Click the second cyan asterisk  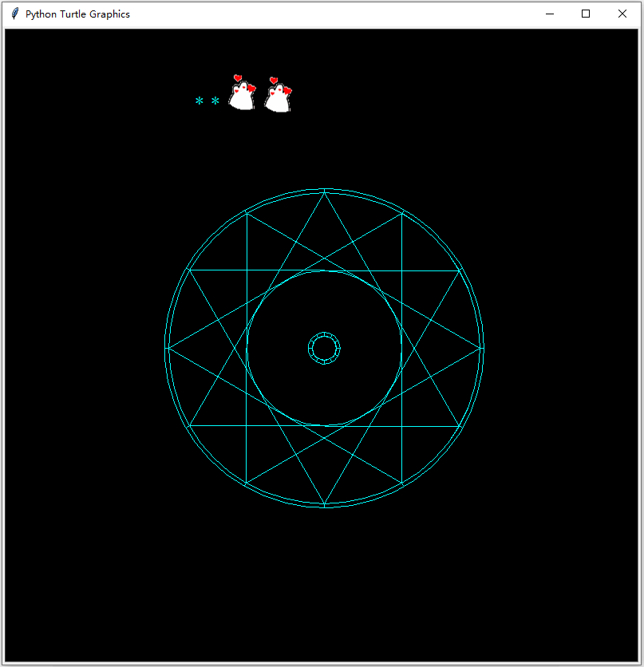(215, 101)
